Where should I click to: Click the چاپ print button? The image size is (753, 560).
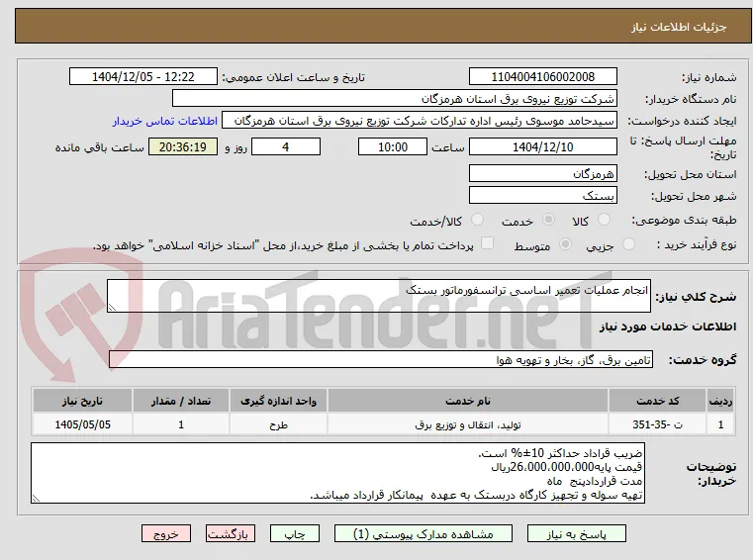[295, 533]
